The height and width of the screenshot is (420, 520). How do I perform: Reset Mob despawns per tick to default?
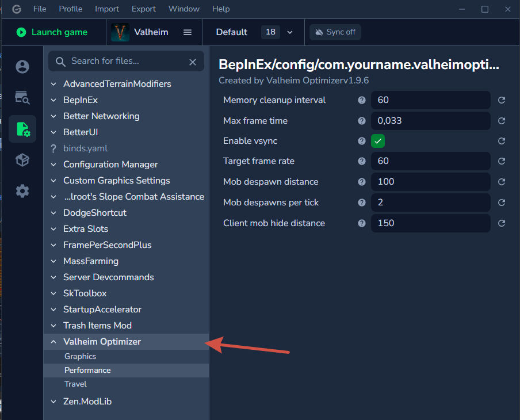[502, 203]
